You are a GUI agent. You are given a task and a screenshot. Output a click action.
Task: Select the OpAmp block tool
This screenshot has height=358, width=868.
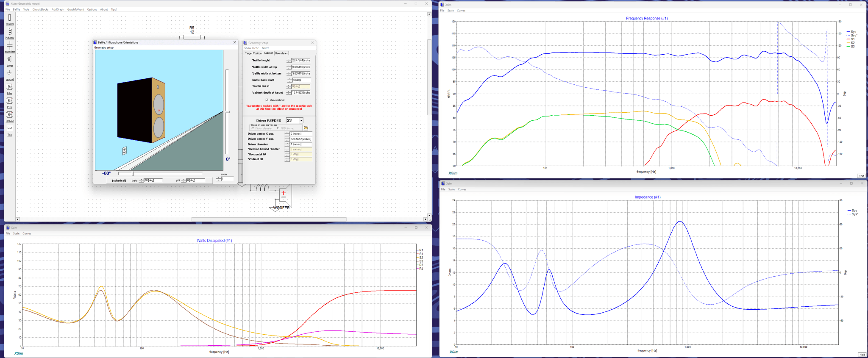9,116
